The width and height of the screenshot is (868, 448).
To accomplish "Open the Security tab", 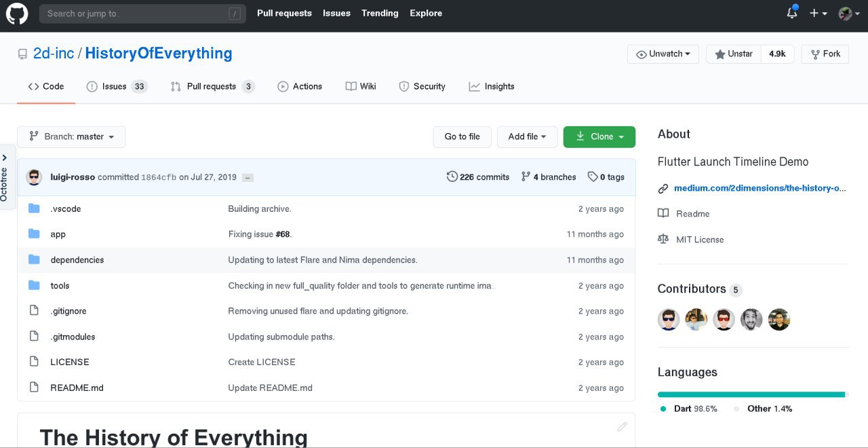I will point(422,86).
